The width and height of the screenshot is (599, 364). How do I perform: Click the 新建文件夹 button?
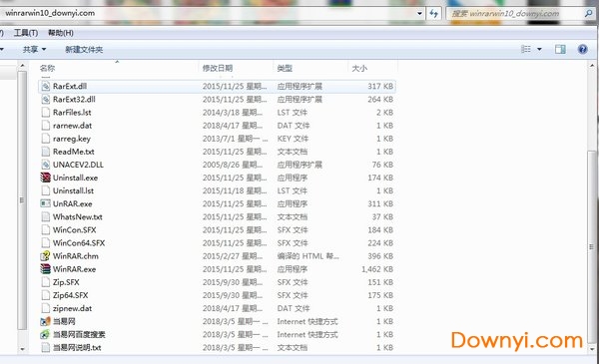point(84,49)
